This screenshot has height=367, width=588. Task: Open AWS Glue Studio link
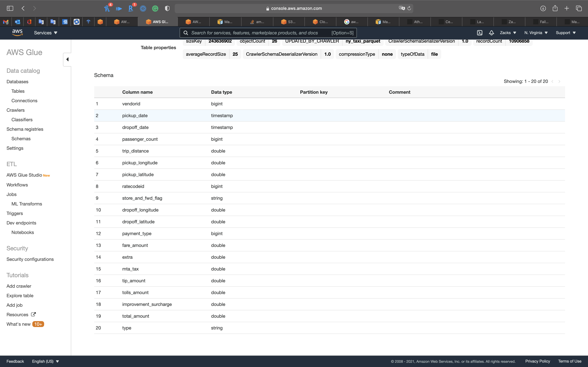tap(24, 175)
